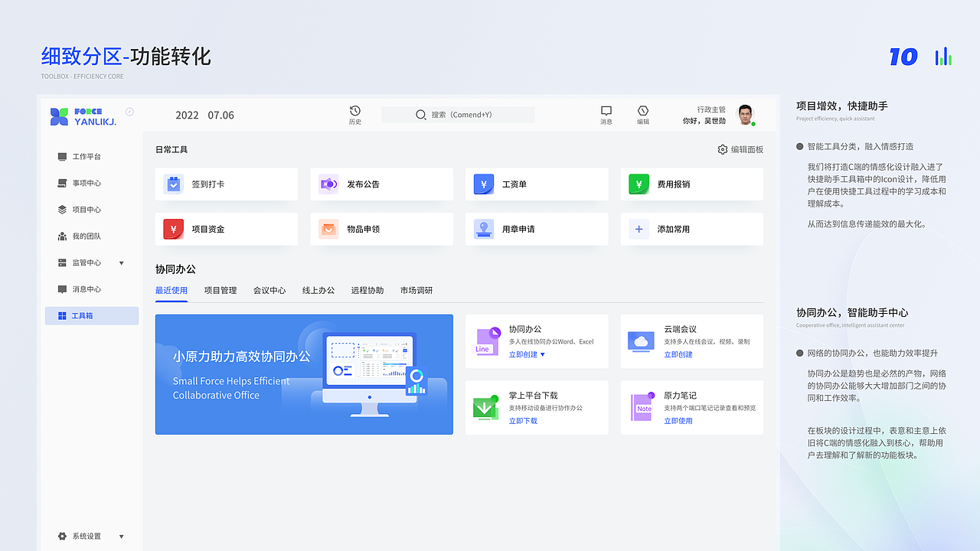The height and width of the screenshot is (551, 980).
Task: Click the 物品申领 supplies request icon
Action: coord(328,229)
